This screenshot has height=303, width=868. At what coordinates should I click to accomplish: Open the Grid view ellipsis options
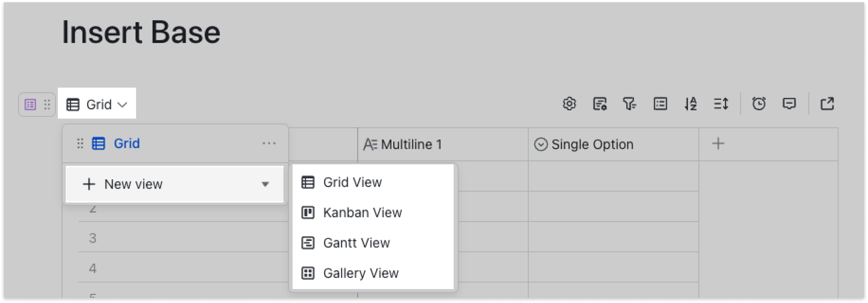269,143
